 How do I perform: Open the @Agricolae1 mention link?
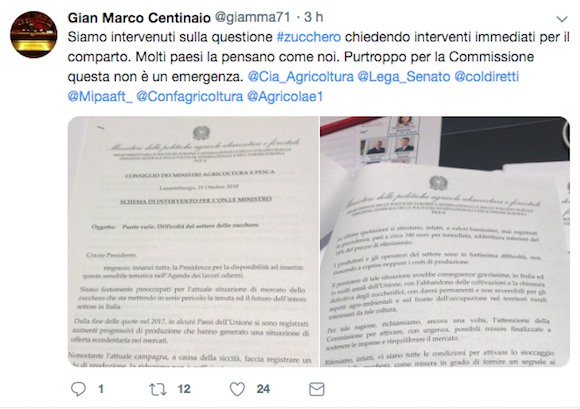(285, 97)
